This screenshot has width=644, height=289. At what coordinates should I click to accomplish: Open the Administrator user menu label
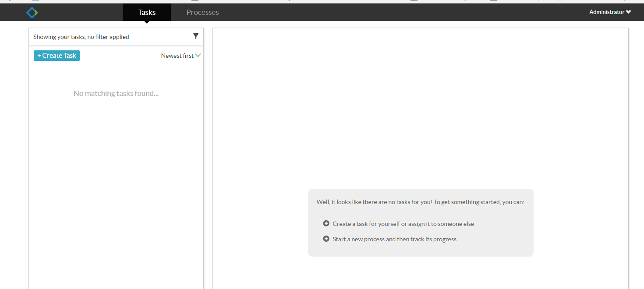tap(606, 12)
